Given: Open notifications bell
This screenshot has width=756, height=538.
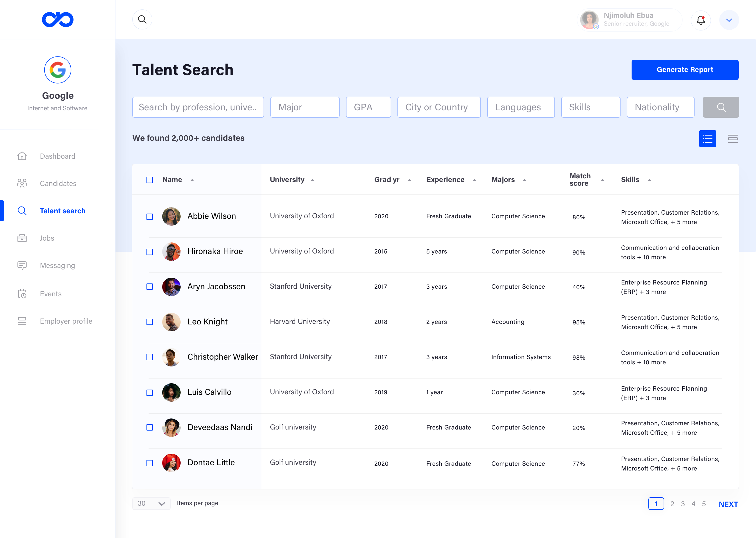Looking at the screenshot, I should pyautogui.click(x=701, y=20).
